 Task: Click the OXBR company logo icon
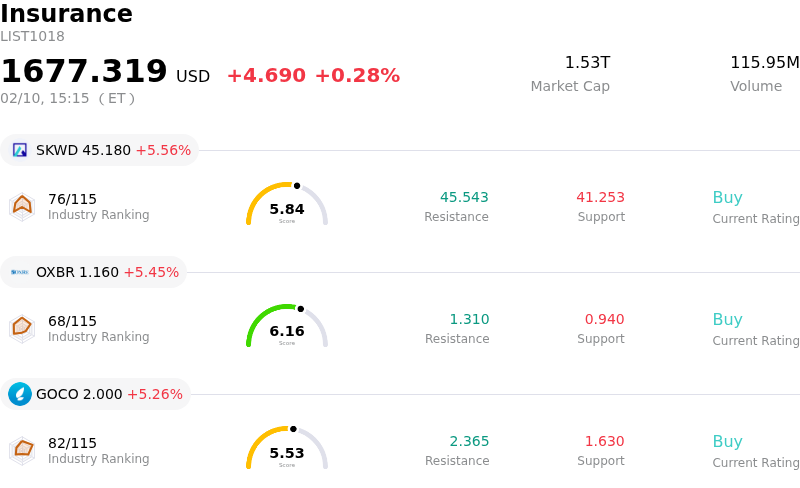(x=20, y=272)
